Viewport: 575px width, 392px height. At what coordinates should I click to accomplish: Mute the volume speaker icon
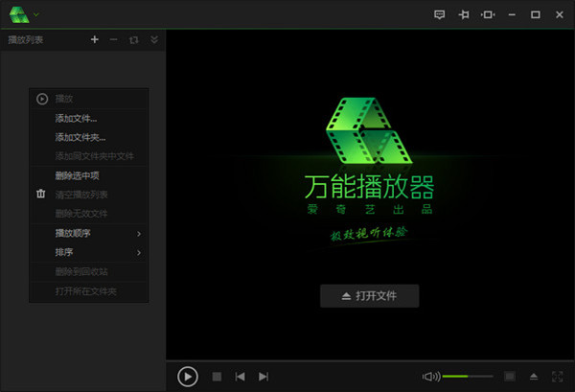431,377
